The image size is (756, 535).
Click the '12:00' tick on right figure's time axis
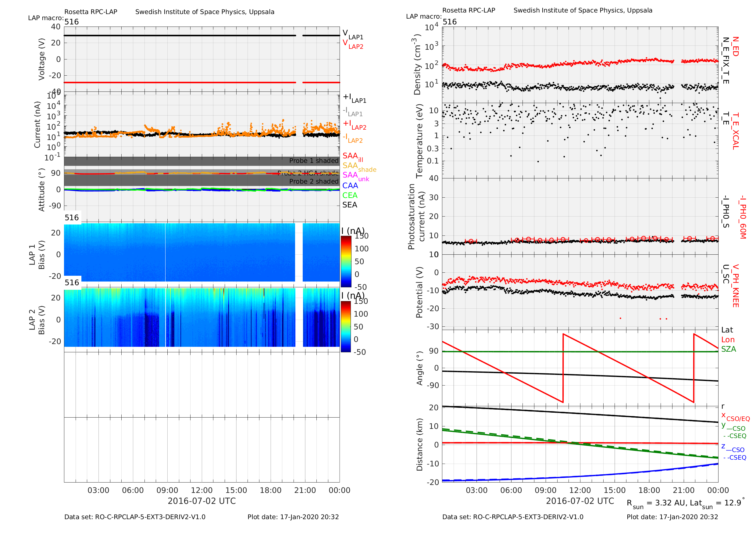tap(580, 490)
